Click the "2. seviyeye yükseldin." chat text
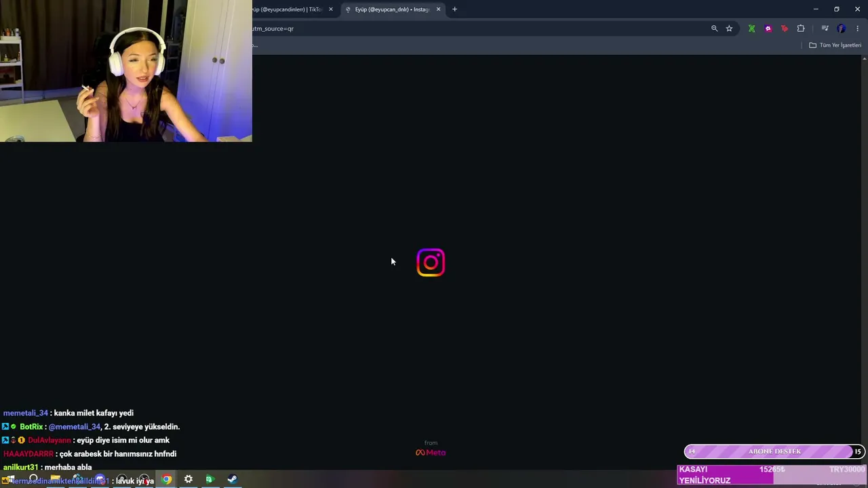The image size is (868, 488). tap(142, 426)
